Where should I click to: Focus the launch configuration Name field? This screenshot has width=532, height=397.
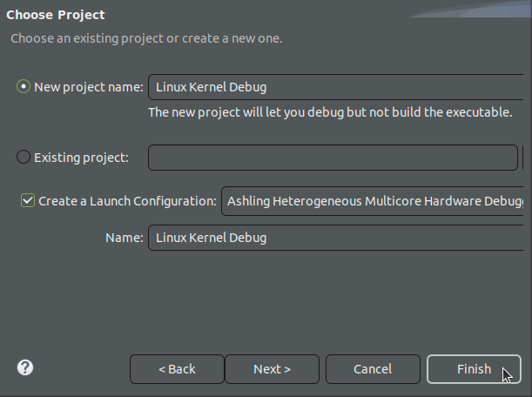(340, 237)
